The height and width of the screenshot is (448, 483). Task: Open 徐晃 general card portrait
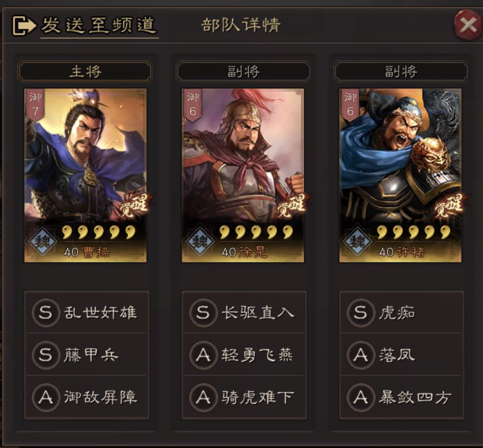coord(243,175)
